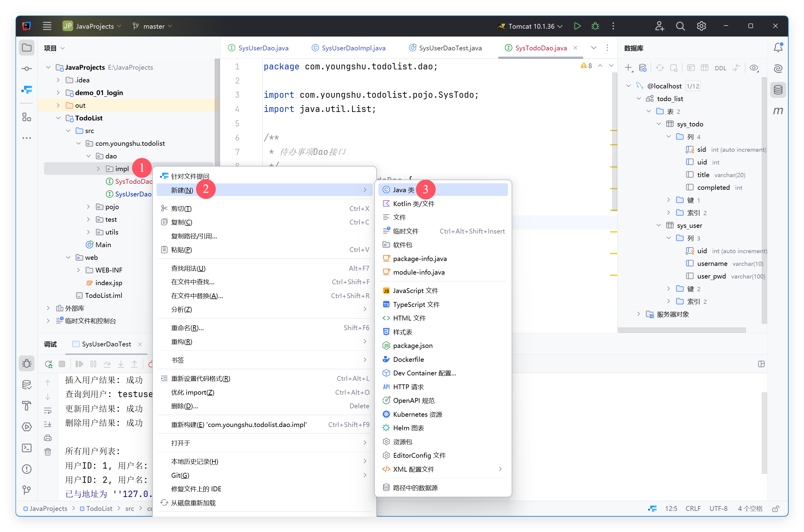The height and width of the screenshot is (532, 804).
Task: Open the 项目 view dropdown
Action: coord(54,48)
